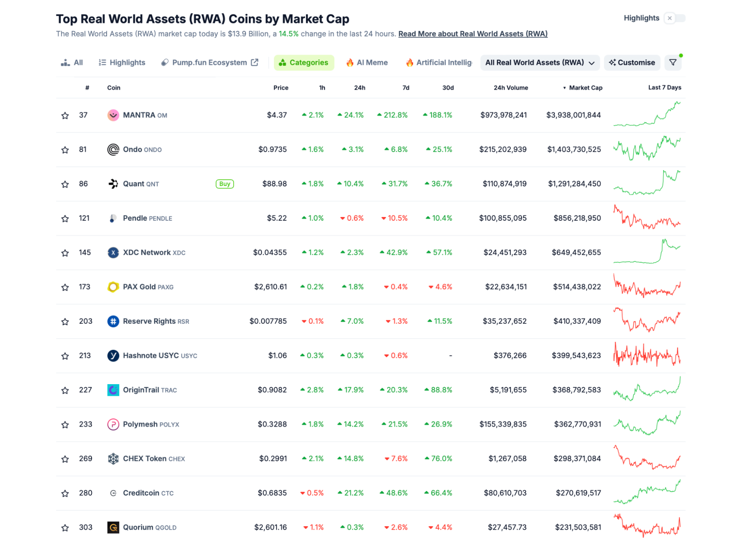756x538 pixels.
Task: Sort by the 1h column header
Action: point(322,88)
